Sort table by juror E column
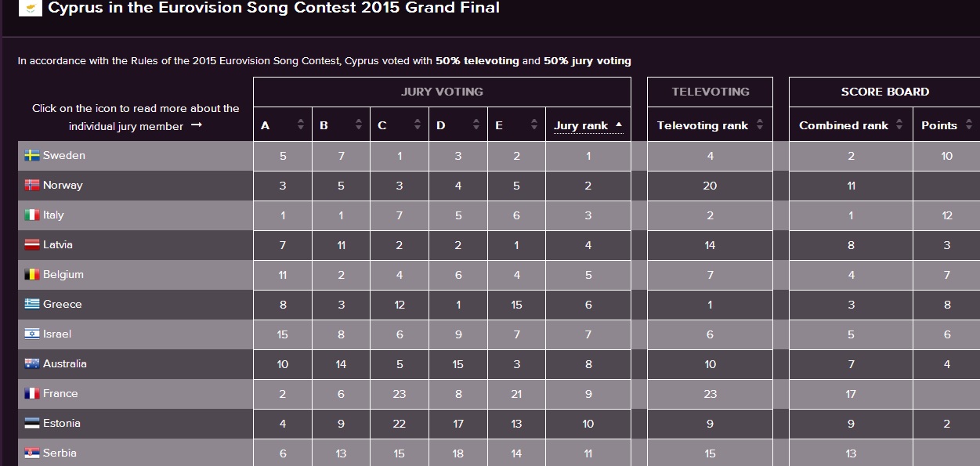Screen dimensions: 980x466 coord(534,125)
